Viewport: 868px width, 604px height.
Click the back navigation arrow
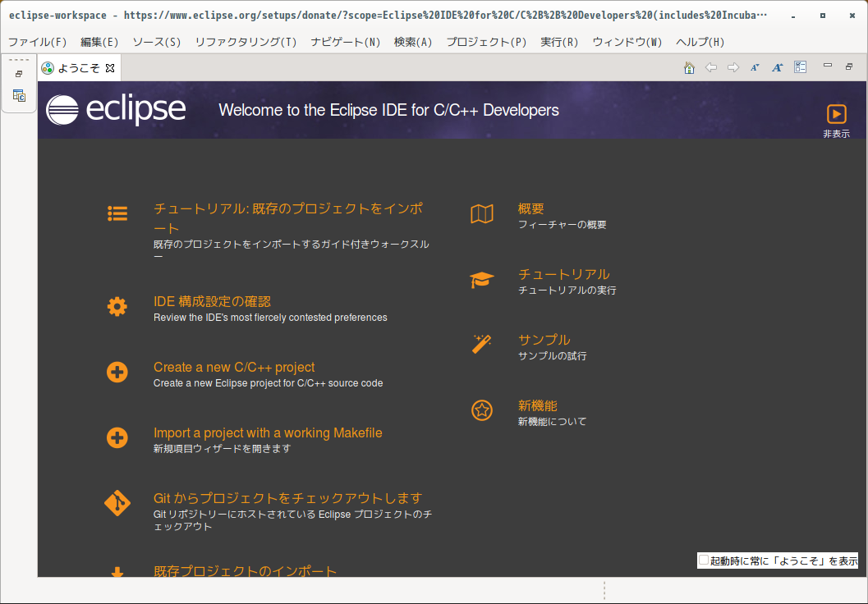click(711, 67)
